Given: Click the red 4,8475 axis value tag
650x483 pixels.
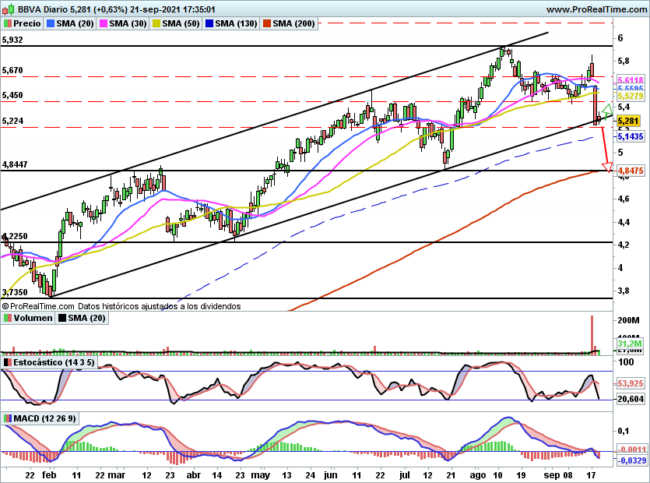Looking at the screenshot, I should (x=631, y=170).
